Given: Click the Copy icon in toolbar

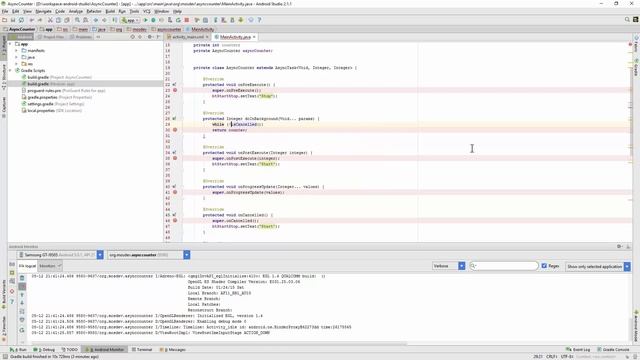Looking at the screenshot, I should [x=58, y=20].
